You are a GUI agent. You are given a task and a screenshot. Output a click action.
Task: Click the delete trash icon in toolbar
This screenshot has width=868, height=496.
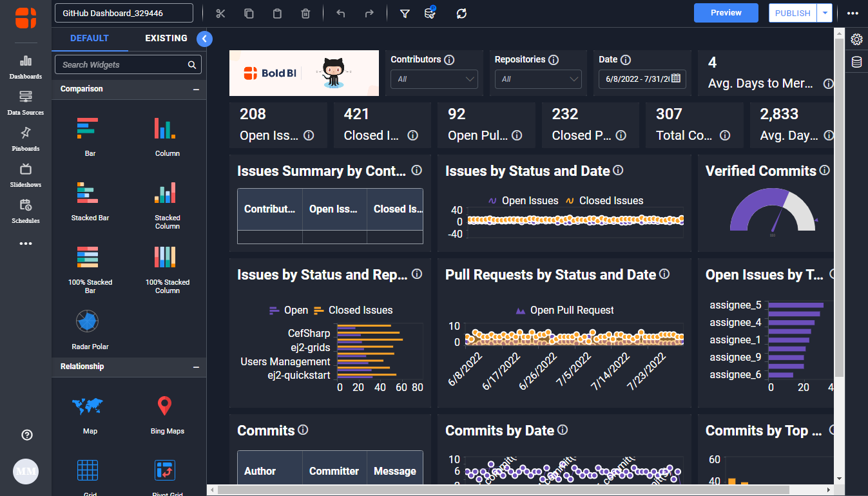(306, 14)
